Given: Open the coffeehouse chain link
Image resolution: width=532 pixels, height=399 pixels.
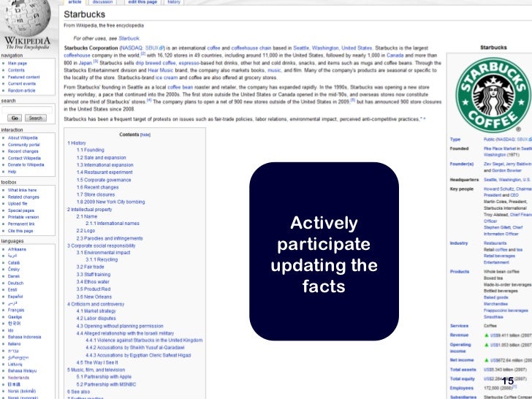Looking at the screenshot, I should tap(251, 48).
